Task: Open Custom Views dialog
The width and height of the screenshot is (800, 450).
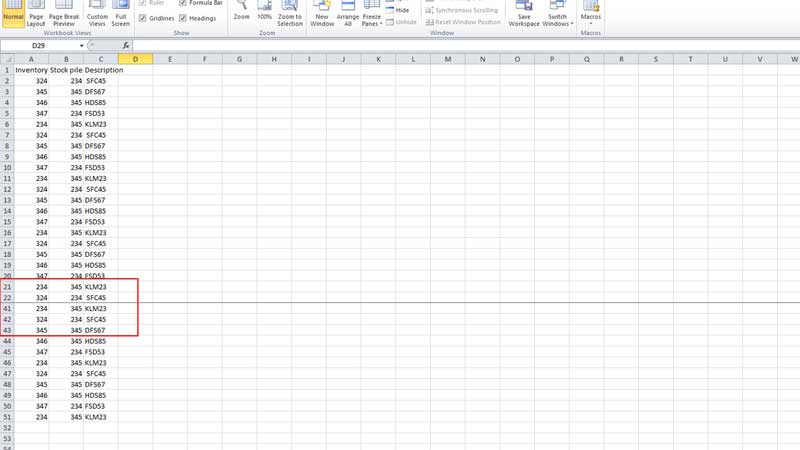Action: (97, 13)
